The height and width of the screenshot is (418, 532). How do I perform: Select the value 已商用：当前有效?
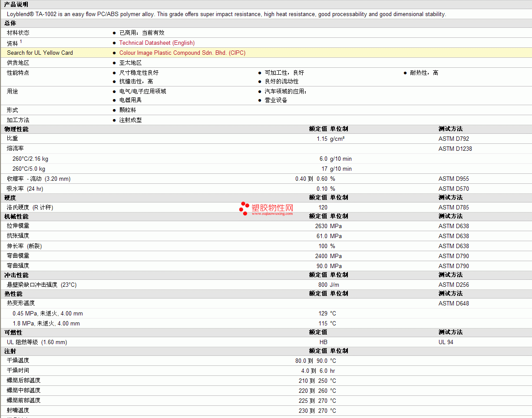pyautogui.click(x=142, y=33)
